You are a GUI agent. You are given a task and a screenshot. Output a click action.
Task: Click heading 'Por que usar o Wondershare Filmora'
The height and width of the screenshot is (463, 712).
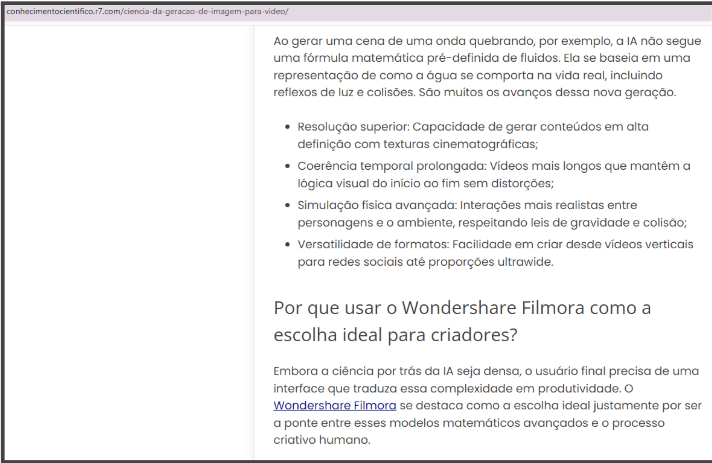[462, 321]
